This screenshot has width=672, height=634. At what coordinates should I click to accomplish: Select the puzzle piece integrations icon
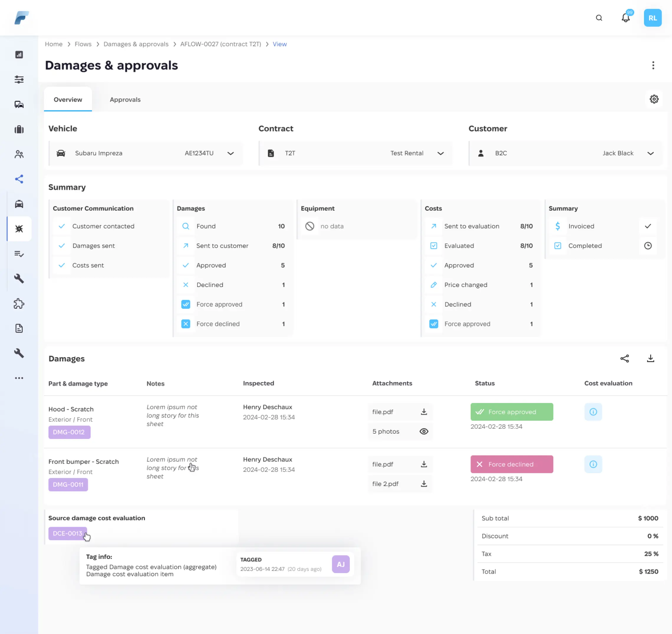coord(19,303)
